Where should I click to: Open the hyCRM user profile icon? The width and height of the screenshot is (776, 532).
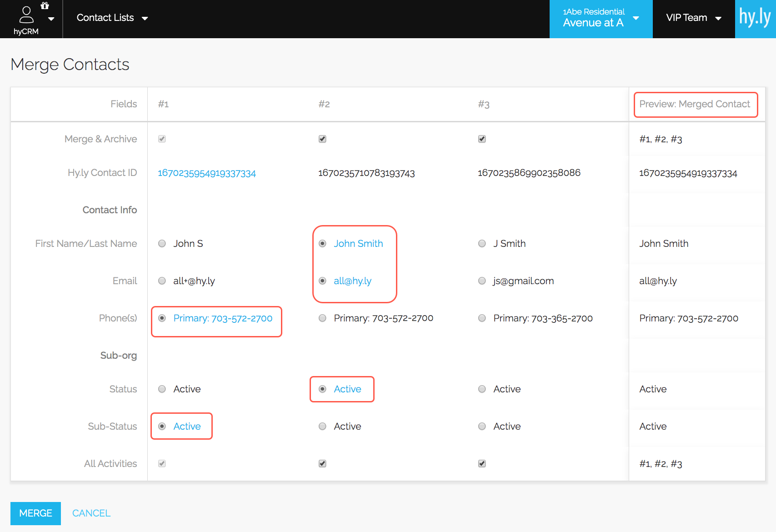tap(26, 15)
